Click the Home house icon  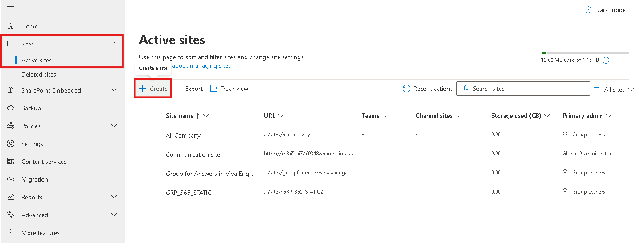(11, 26)
